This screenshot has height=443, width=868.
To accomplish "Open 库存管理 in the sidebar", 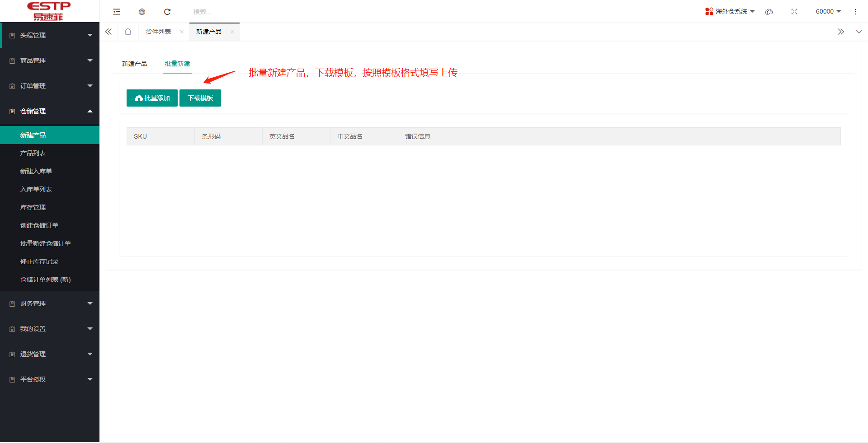I will 50,207.
